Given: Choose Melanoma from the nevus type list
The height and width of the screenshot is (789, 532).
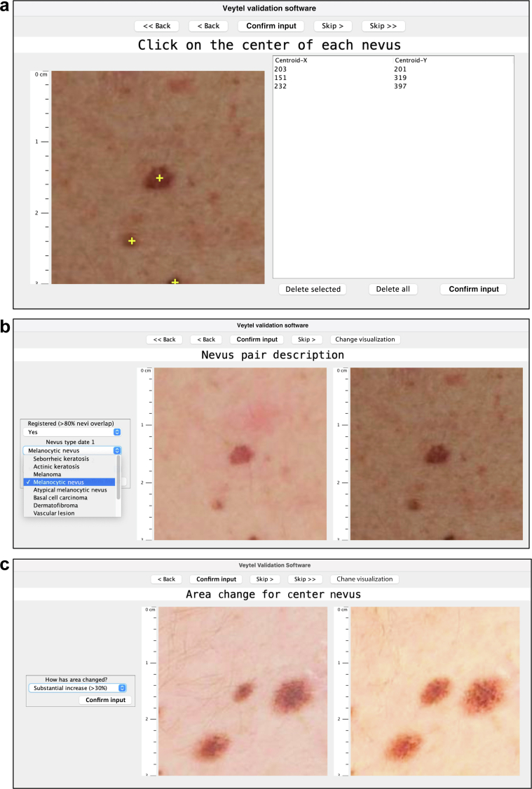Looking at the screenshot, I should [46, 474].
